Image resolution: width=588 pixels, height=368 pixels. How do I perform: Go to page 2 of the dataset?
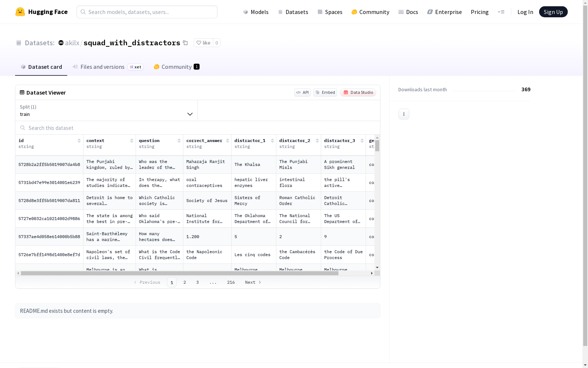pos(184,282)
